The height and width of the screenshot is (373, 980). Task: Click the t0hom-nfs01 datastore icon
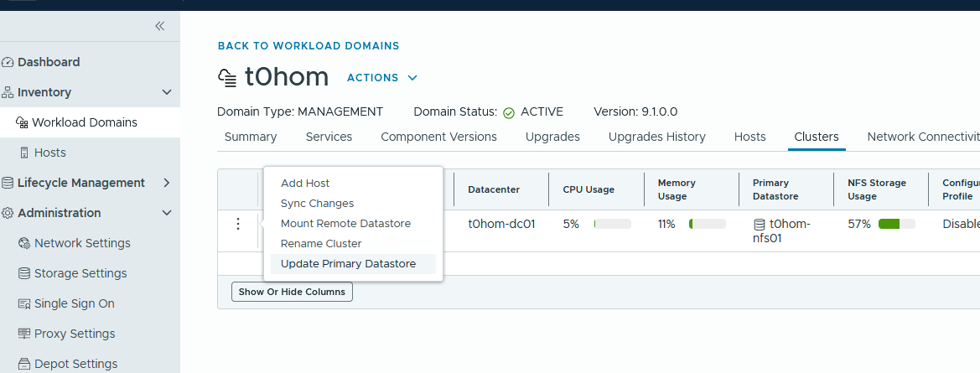(x=760, y=224)
